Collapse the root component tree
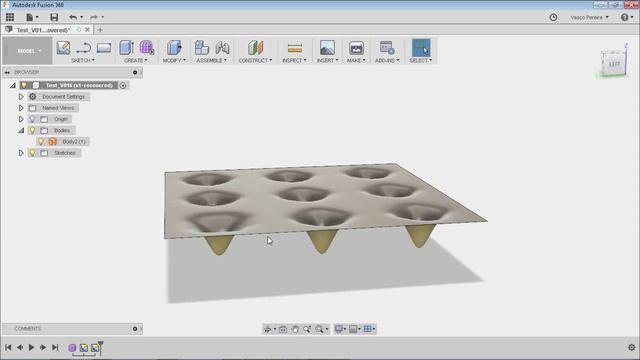Image resolution: width=640 pixels, height=360 pixels. pyautogui.click(x=13, y=85)
